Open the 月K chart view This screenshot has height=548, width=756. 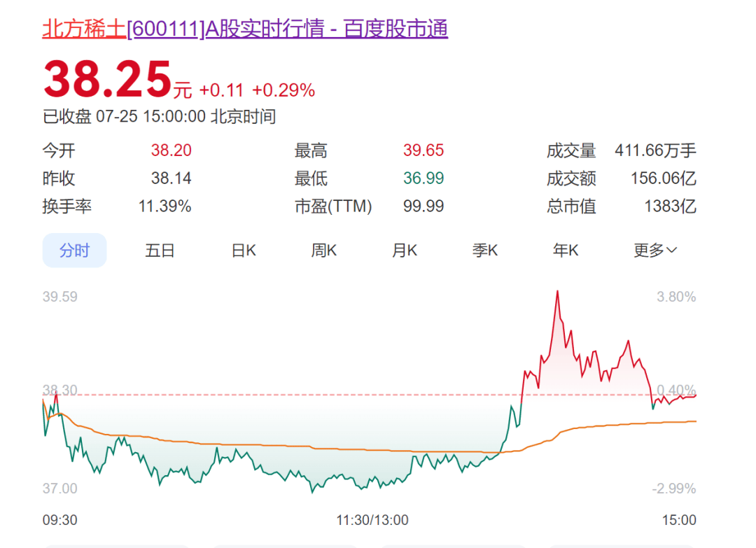coord(405,250)
